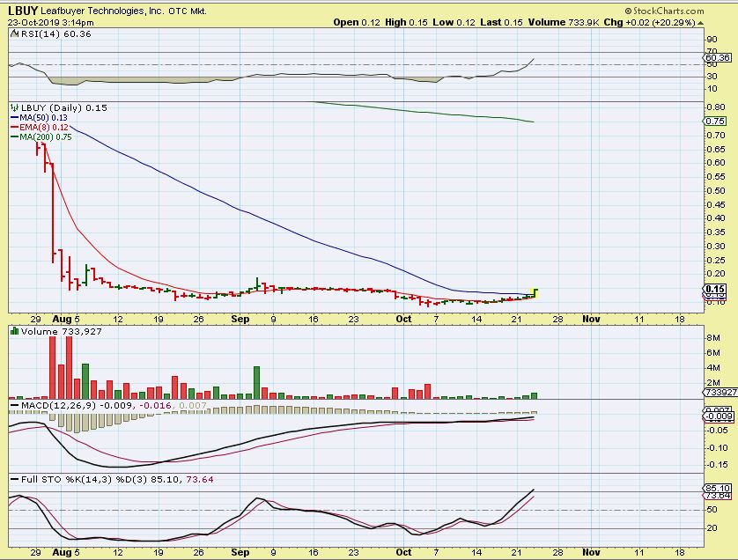This screenshot has height=560, width=738.
Task: Click the -0.016 MACD signal value
Action: (155, 405)
